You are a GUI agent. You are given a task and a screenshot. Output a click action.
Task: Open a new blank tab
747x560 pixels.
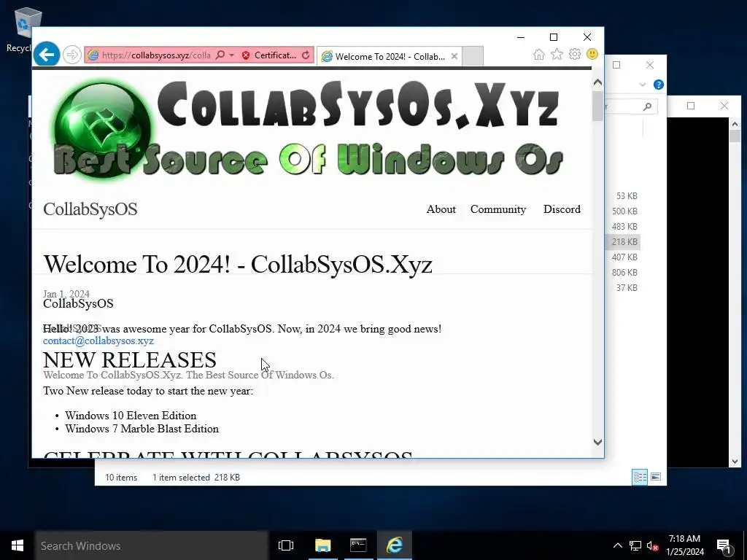(x=473, y=56)
